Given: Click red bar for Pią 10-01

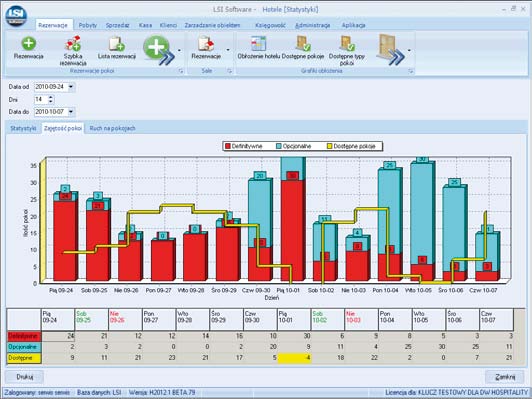Looking at the screenshot, I should (x=292, y=231).
